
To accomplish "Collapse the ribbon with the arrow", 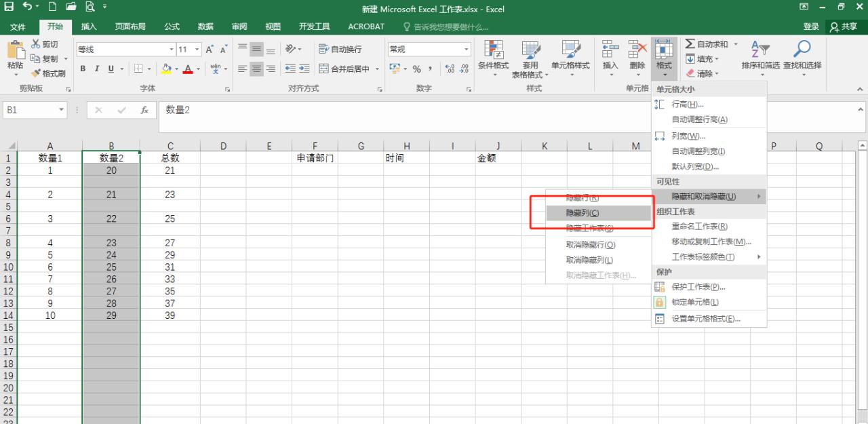I will (860, 89).
